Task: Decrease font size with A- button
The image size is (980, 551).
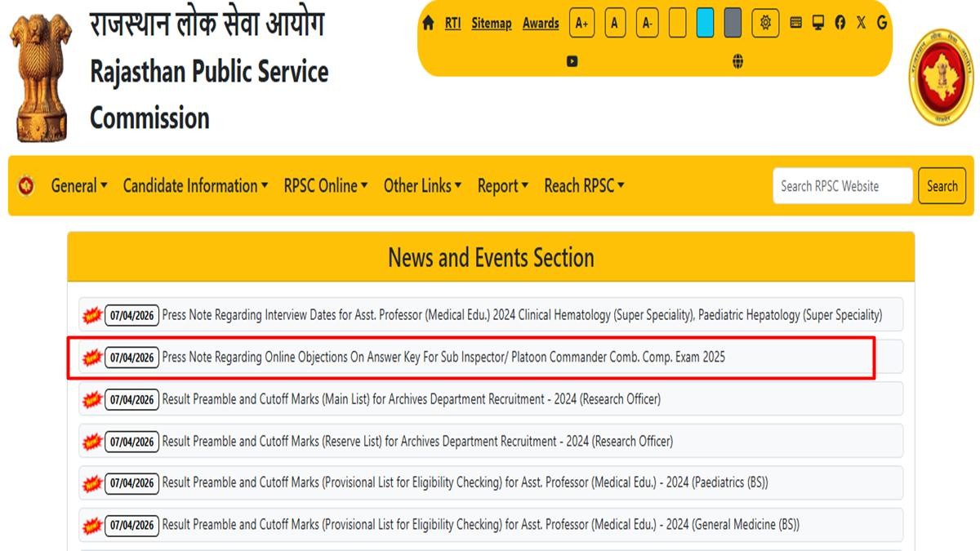Action: coord(647,24)
